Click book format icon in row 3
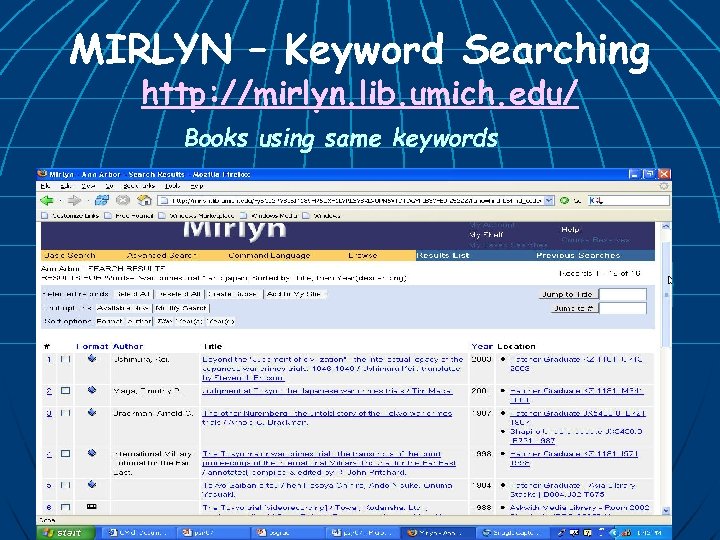720x540 pixels. point(92,412)
